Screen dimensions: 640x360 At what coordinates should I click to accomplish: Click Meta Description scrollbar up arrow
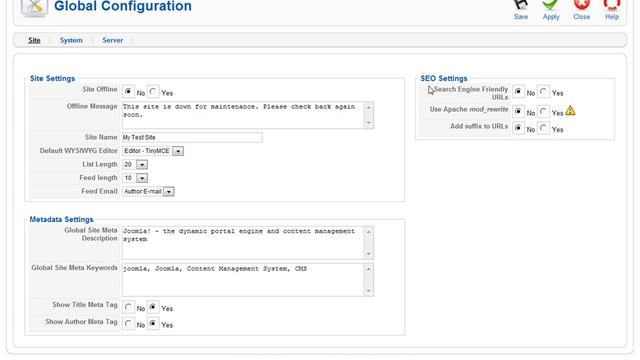(x=369, y=232)
